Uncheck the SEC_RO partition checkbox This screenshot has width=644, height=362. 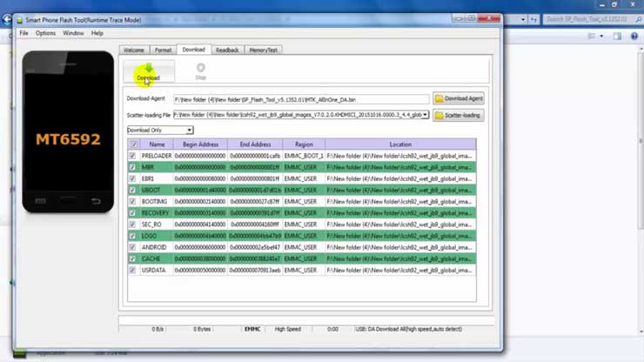coord(132,225)
